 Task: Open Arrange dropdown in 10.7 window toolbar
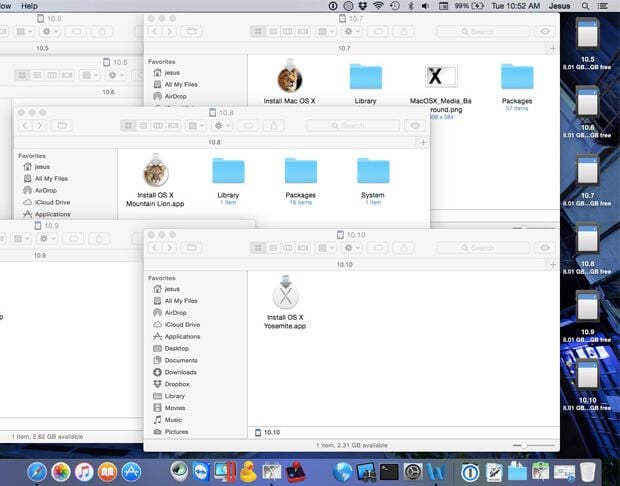(x=326, y=31)
